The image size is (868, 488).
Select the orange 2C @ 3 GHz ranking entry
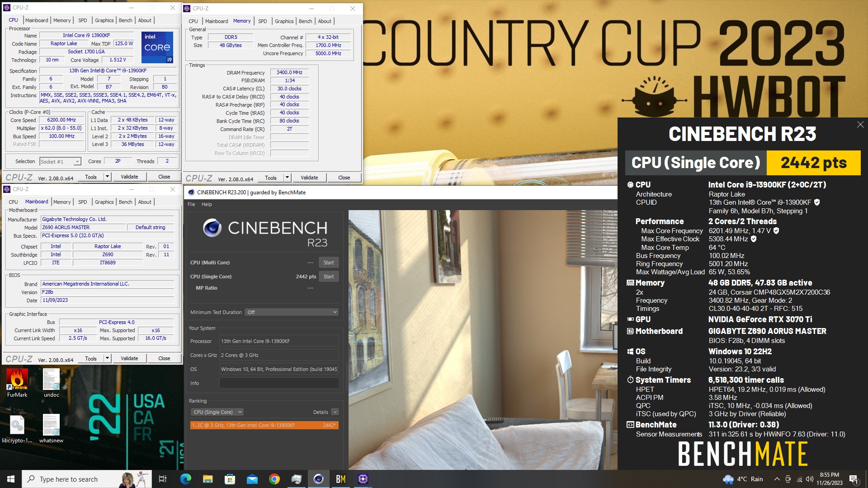[264, 425]
